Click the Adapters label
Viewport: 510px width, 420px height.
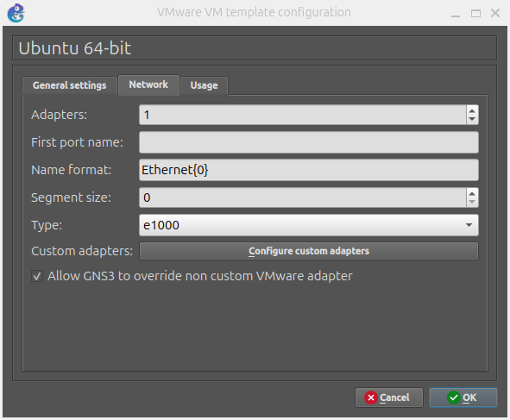pos(60,115)
